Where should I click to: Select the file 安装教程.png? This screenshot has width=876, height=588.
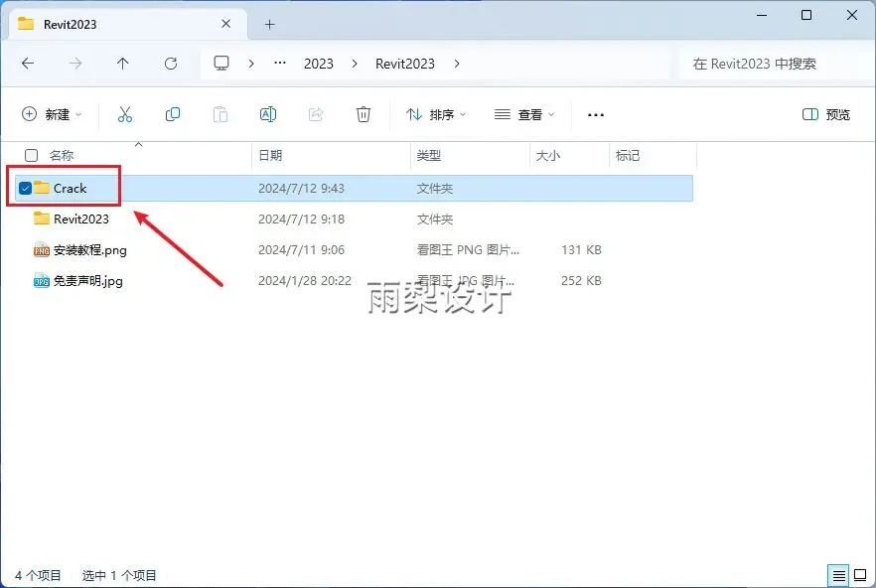coord(90,250)
